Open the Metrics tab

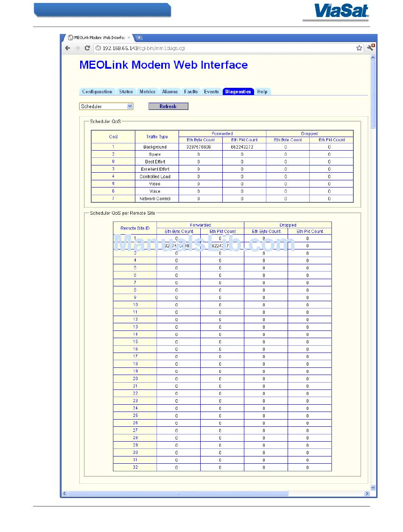[148, 92]
